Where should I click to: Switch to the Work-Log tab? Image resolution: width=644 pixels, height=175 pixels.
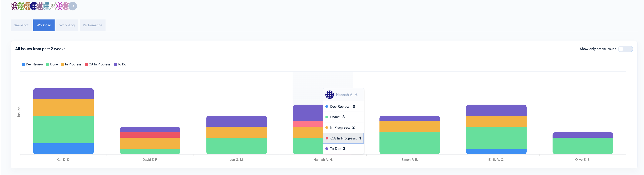pos(67,25)
